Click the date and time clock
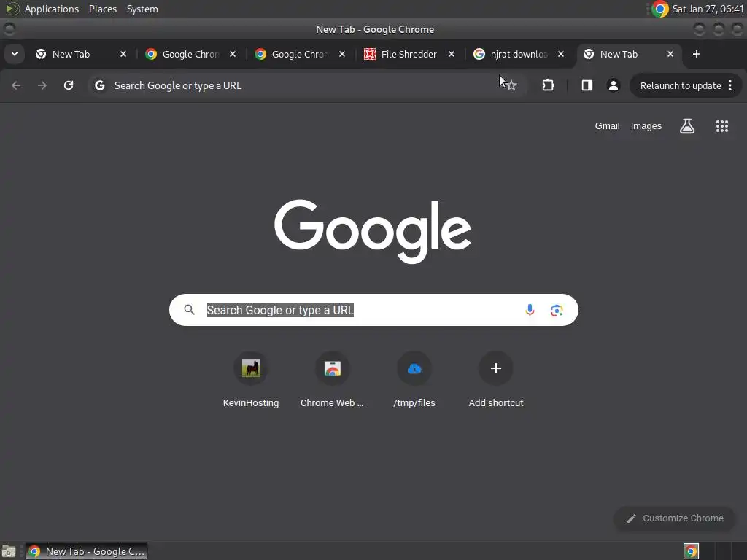Screen dimensions: 747x560 (x=708, y=9)
